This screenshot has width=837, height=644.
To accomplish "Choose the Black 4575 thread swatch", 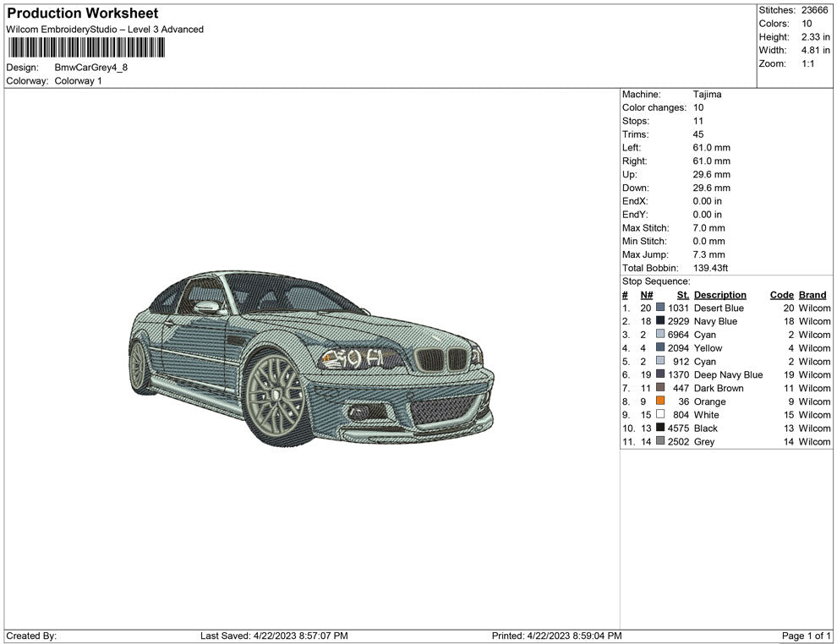I will click(x=660, y=428).
